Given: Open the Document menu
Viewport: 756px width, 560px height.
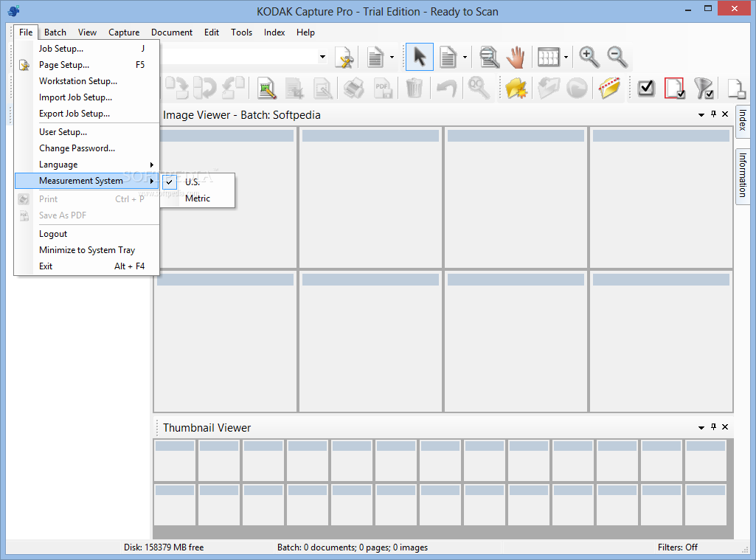Looking at the screenshot, I should point(172,32).
